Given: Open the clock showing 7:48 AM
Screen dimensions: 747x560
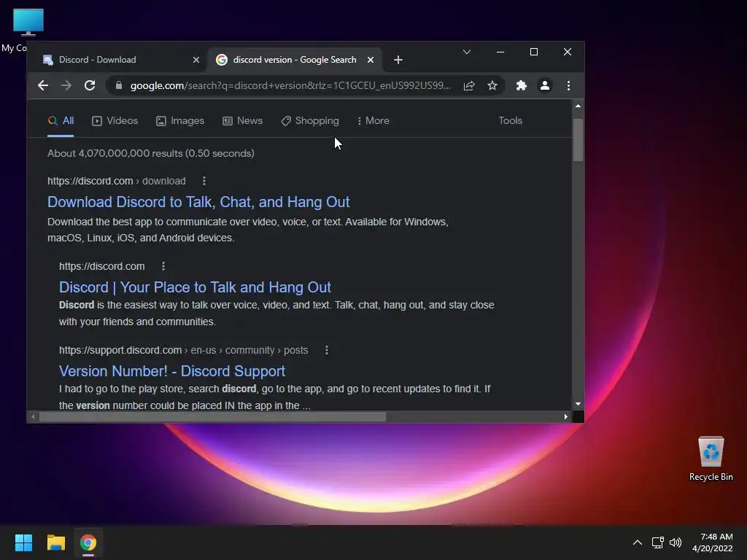Looking at the screenshot, I should 712,542.
